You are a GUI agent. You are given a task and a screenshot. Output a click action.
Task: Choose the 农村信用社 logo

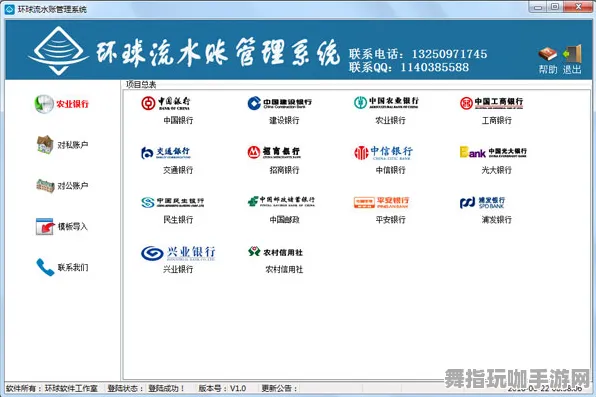(275, 252)
